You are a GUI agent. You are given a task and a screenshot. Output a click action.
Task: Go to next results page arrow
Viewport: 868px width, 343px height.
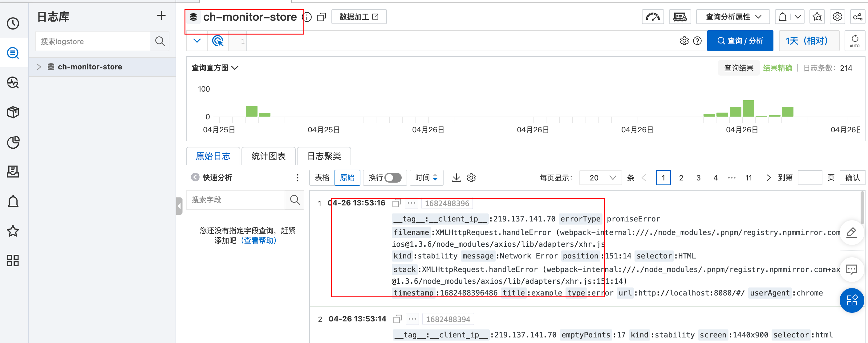click(x=768, y=178)
